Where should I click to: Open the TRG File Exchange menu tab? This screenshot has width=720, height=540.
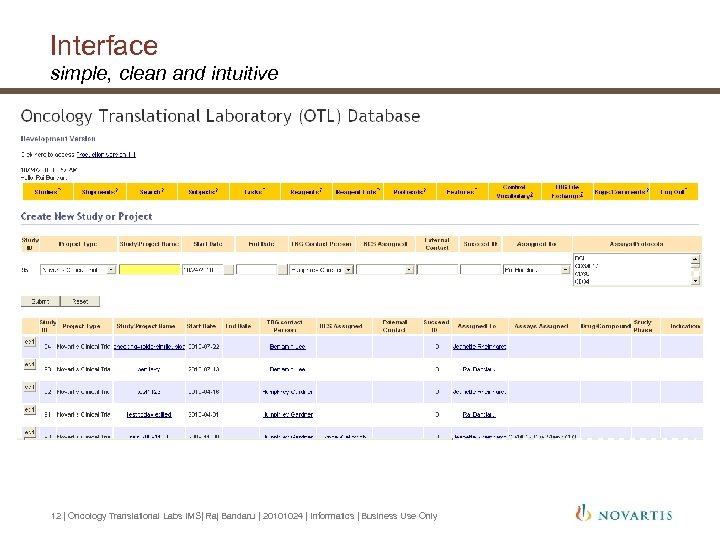coord(568,191)
